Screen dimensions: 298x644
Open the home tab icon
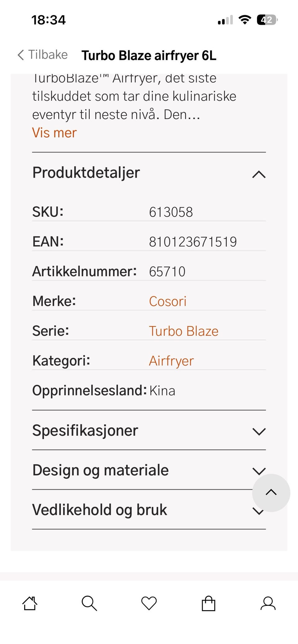pos(30,603)
